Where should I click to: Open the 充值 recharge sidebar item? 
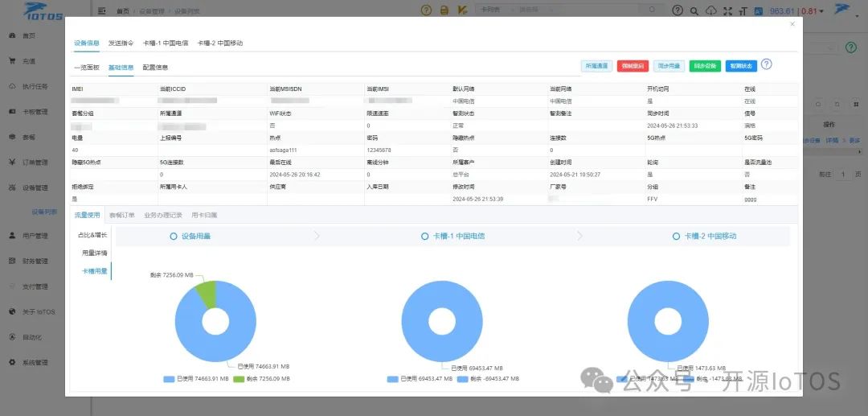coord(29,61)
